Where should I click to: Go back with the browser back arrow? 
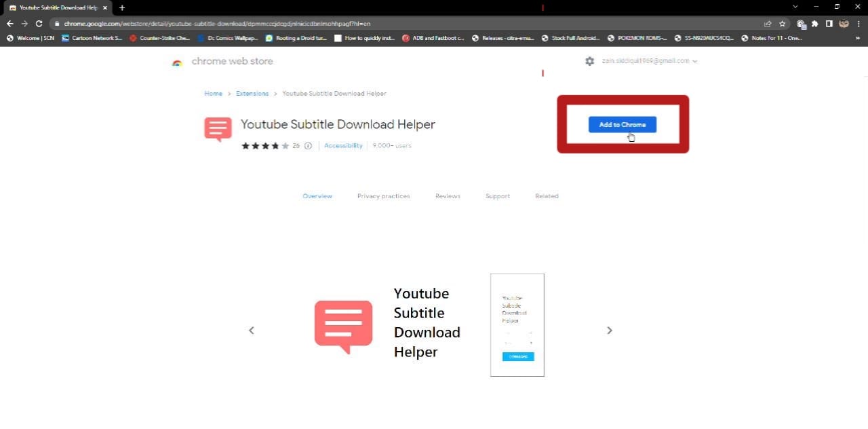pyautogui.click(x=9, y=23)
